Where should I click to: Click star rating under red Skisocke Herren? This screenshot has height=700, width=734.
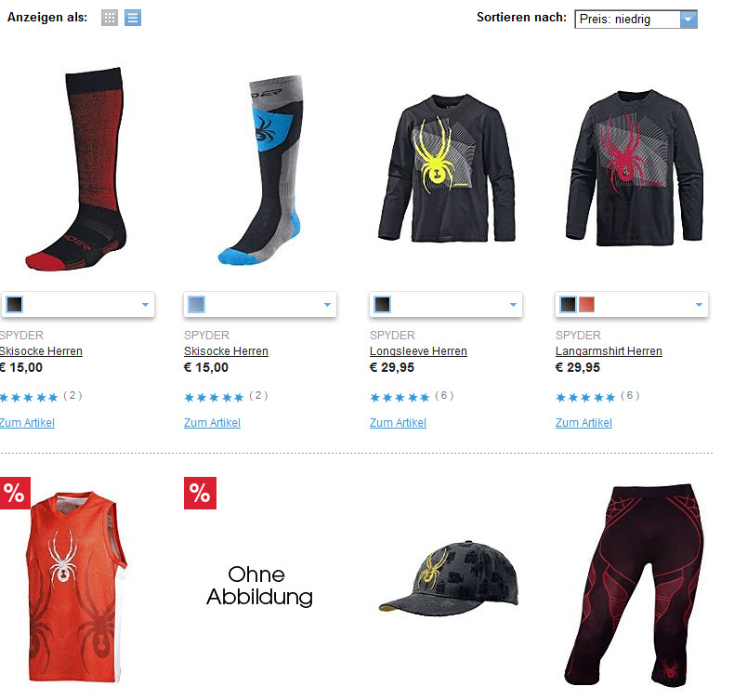pos(28,398)
